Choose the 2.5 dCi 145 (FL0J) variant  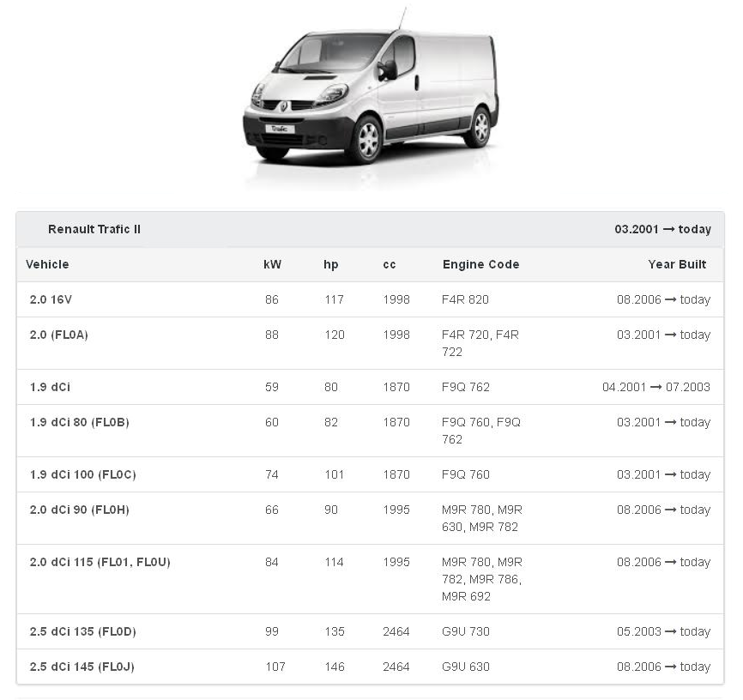(x=82, y=667)
